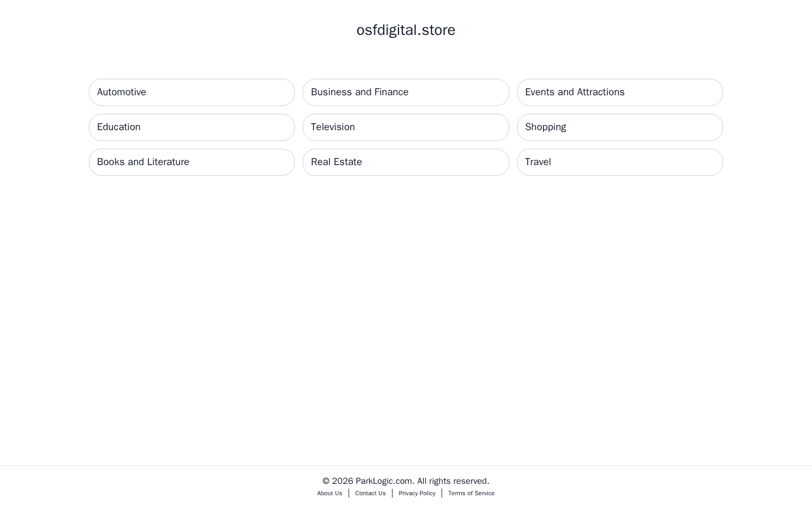
Task: Open Events and Attractions category
Action: tap(620, 92)
